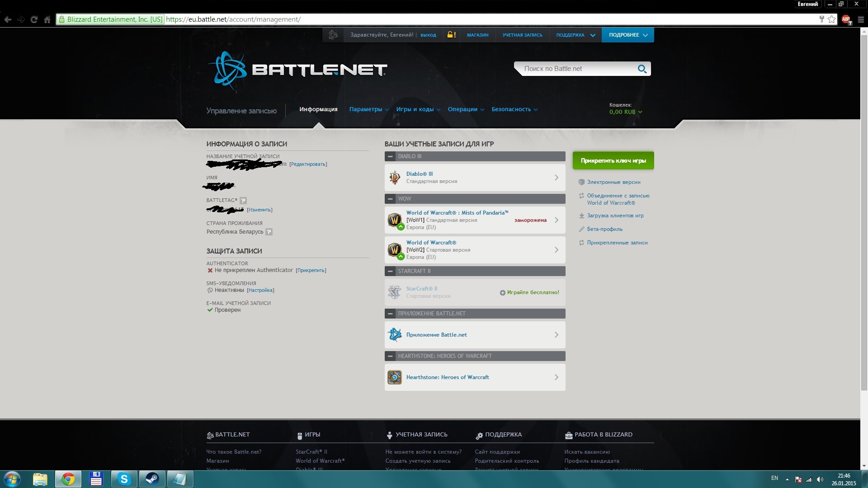Click the padlock security warning icon
This screenshot has width=868, height=488.
[451, 35]
